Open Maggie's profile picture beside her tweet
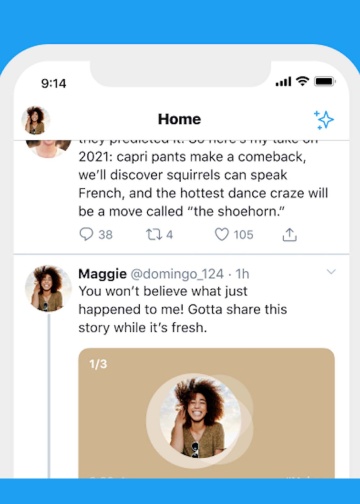 coord(48,289)
